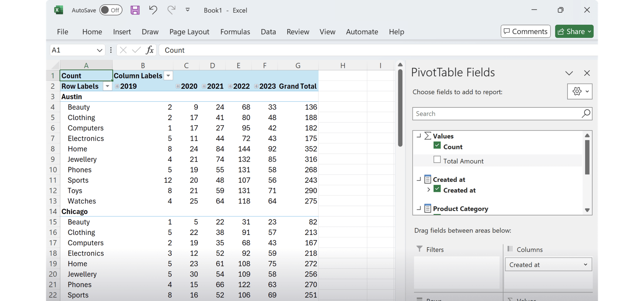This screenshot has width=644, height=301.
Task: Expand the 2019 year column group
Action: [x=117, y=86]
